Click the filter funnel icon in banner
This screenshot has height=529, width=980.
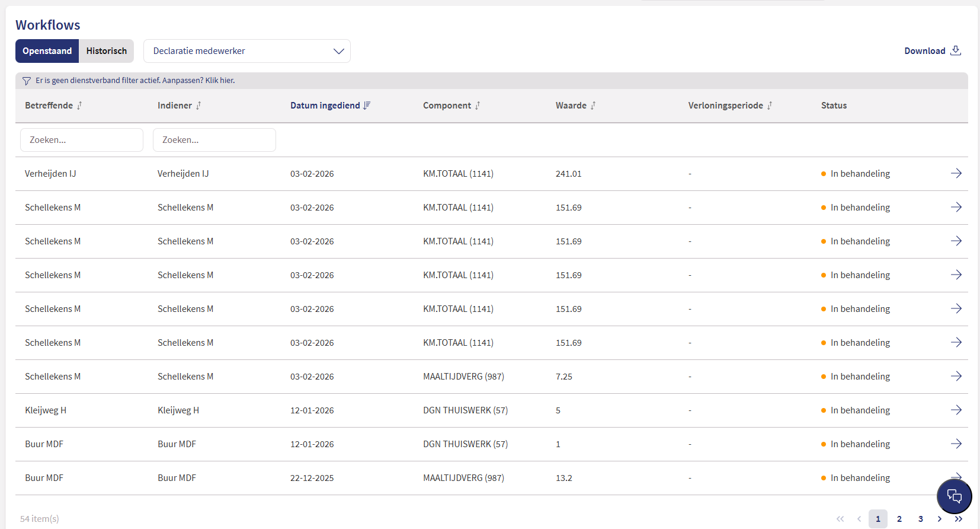coord(26,81)
